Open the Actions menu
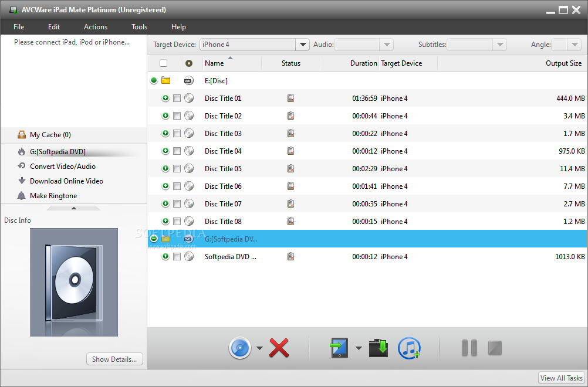The height and width of the screenshot is (387, 588). [96, 27]
